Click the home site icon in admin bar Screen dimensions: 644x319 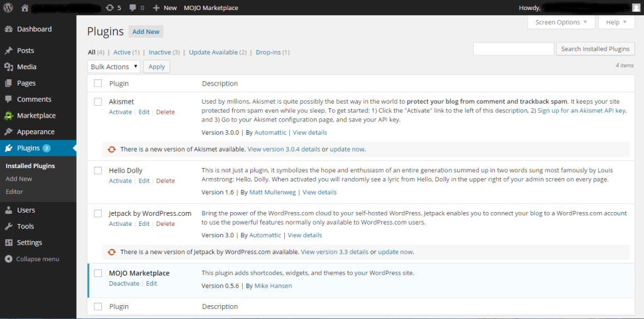[25, 8]
